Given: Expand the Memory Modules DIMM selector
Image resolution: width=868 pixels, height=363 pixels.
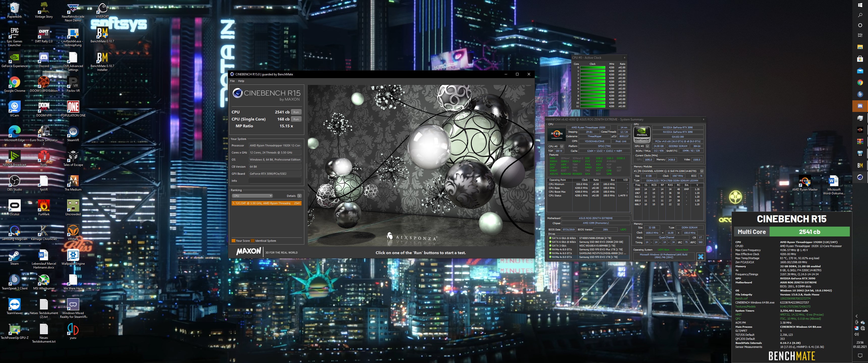Looking at the screenshot, I should coord(701,171).
